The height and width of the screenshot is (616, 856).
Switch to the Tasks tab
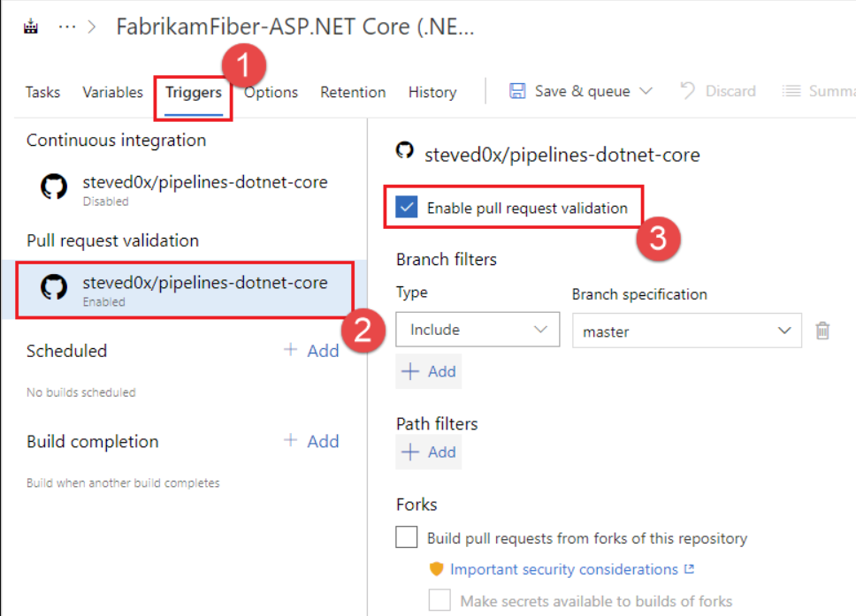[42, 92]
